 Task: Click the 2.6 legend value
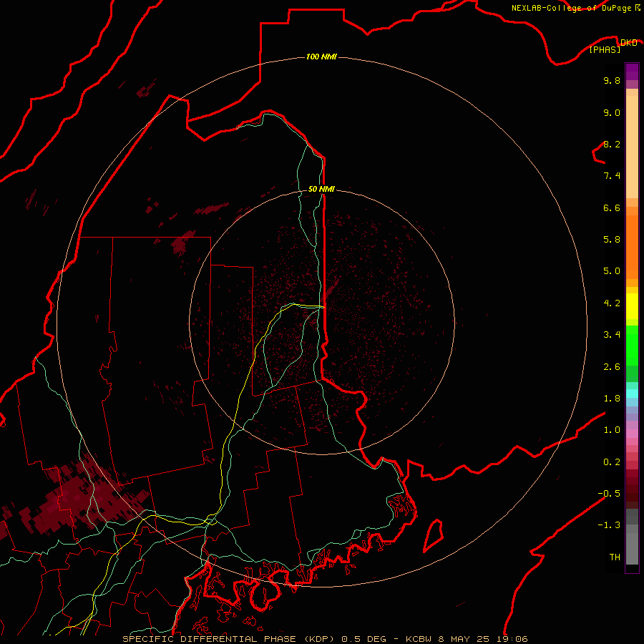(612, 367)
